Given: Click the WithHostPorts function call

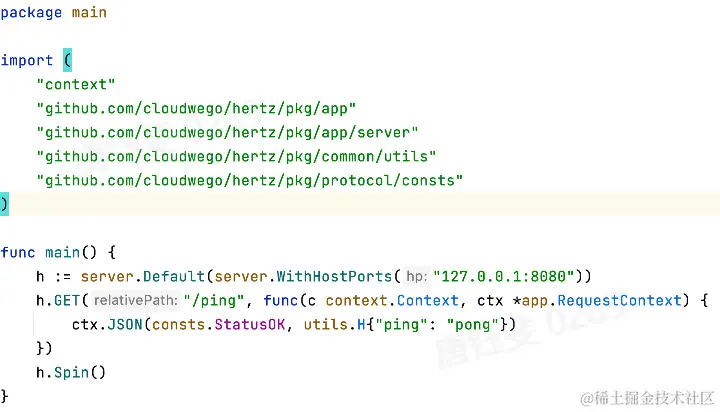Looking at the screenshot, I should pos(334,277).
